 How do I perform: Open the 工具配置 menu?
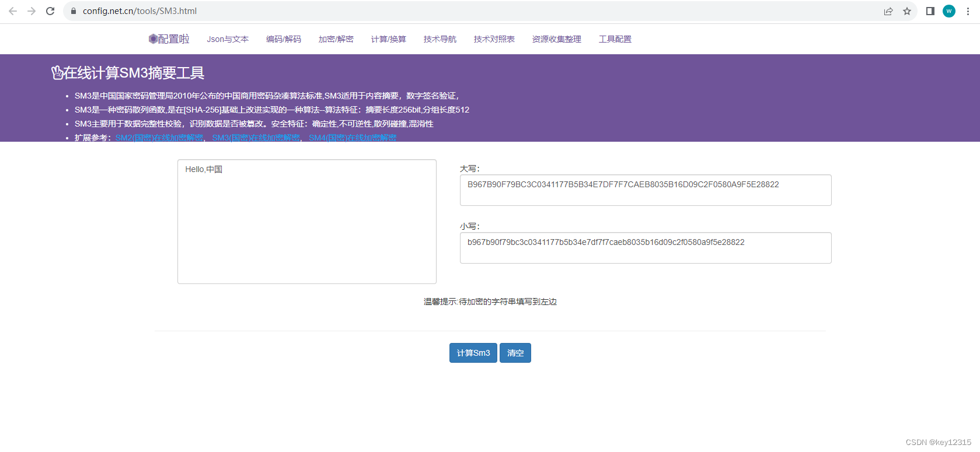(x=615, y=39)
